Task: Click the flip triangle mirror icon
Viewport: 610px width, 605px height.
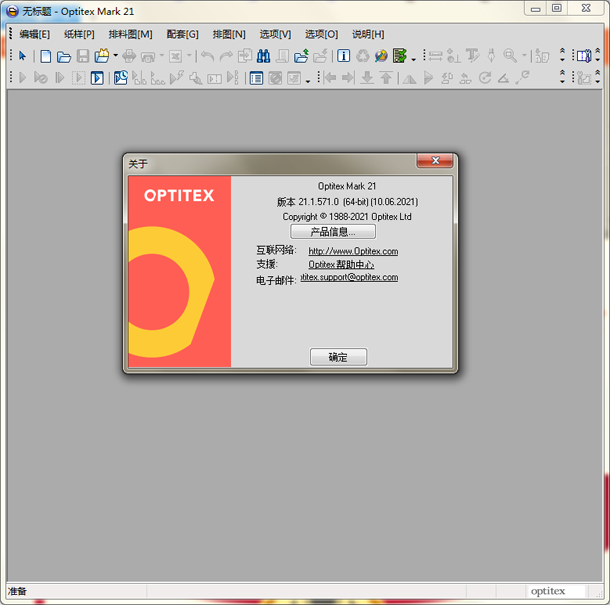Action: [409, 79]
